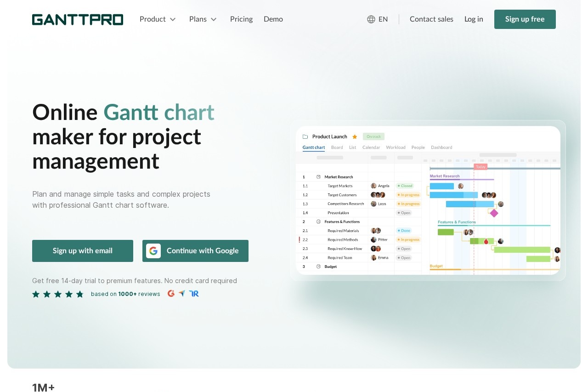
Task: Expand the Product dropdown menu
Action: pos(158,19)
